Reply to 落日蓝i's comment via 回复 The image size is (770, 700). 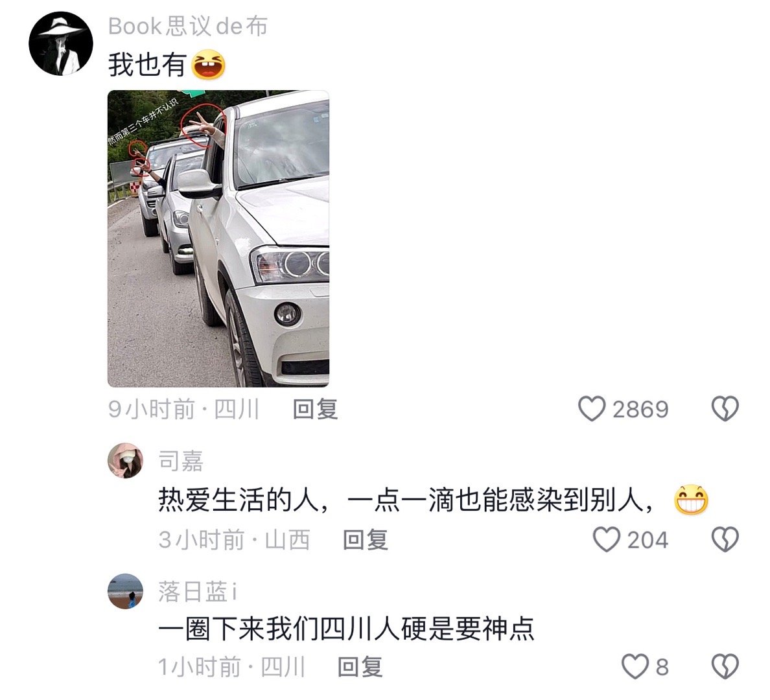[360, 667]
